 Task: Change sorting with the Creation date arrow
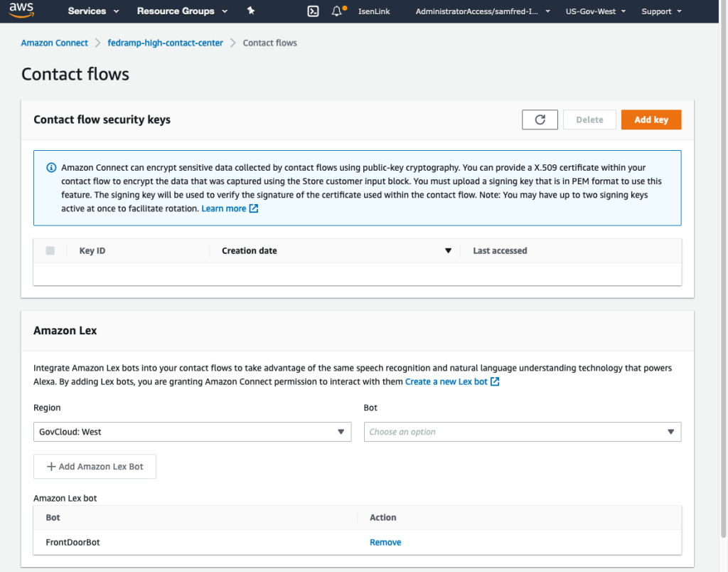coord(448,250)
